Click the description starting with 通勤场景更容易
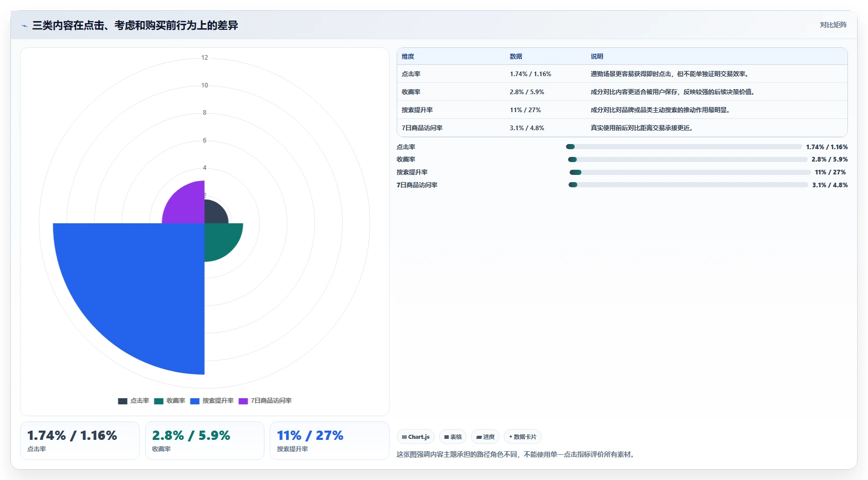Image resolution: width=868 pixels, height=480 pixels. [x=671, y=74]
